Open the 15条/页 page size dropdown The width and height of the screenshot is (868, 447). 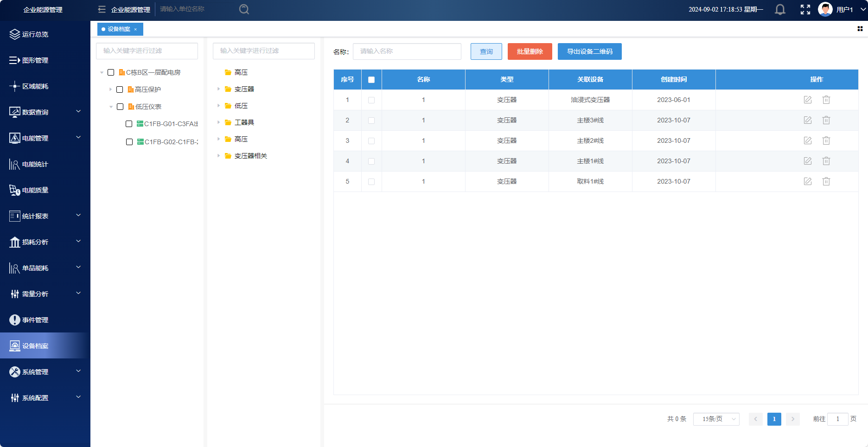(716, 419)
